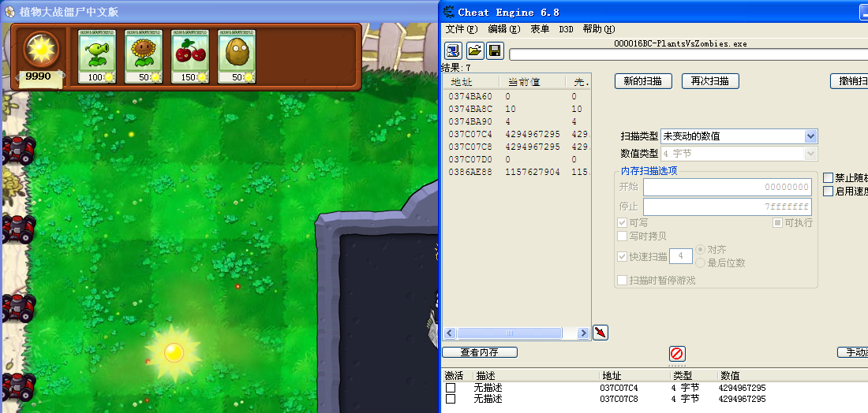Viewport: 868px width, 413px height.
Task: Select result row 037C07D0
Action: point(517,159)
